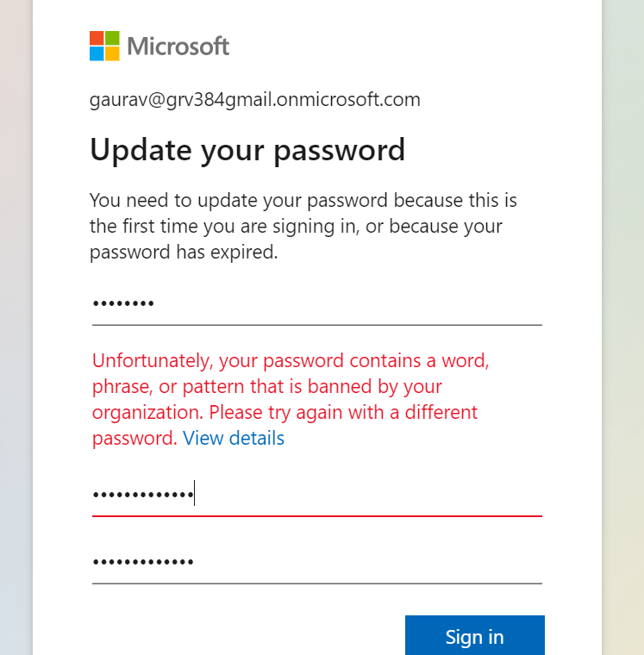Open the "View details" link

click(234, 438)
